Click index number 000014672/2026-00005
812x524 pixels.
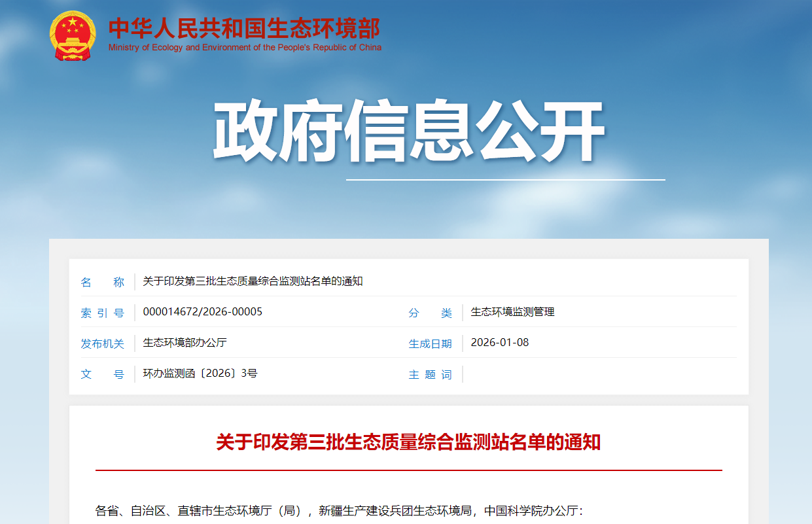(202, 312)
